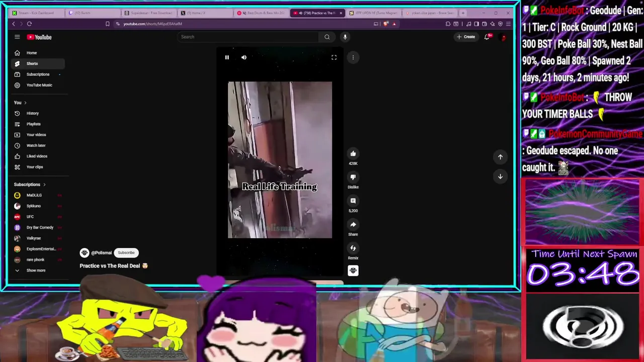Expand the You section chevron
The height and width of the screenshot is (362, 644).
tap(25, 103)
